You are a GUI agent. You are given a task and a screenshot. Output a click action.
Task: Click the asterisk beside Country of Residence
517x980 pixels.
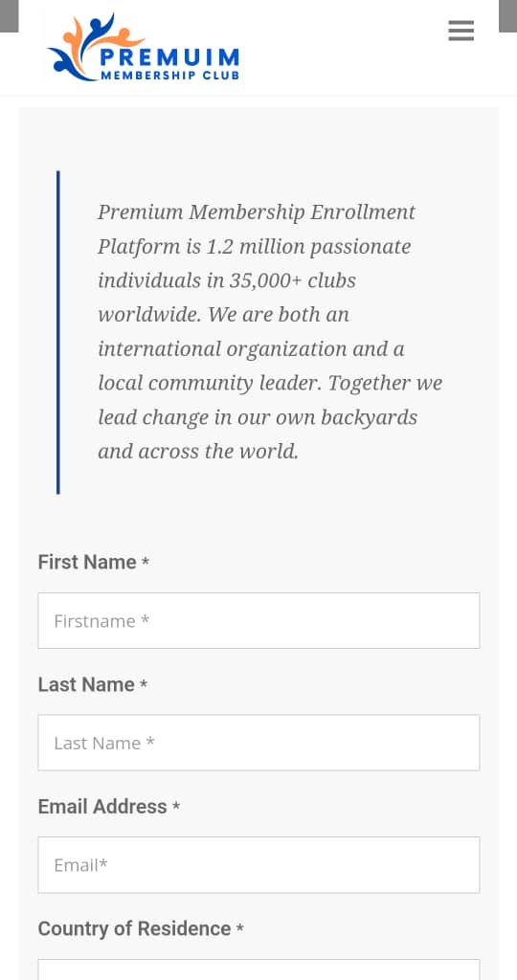[240, 929]
